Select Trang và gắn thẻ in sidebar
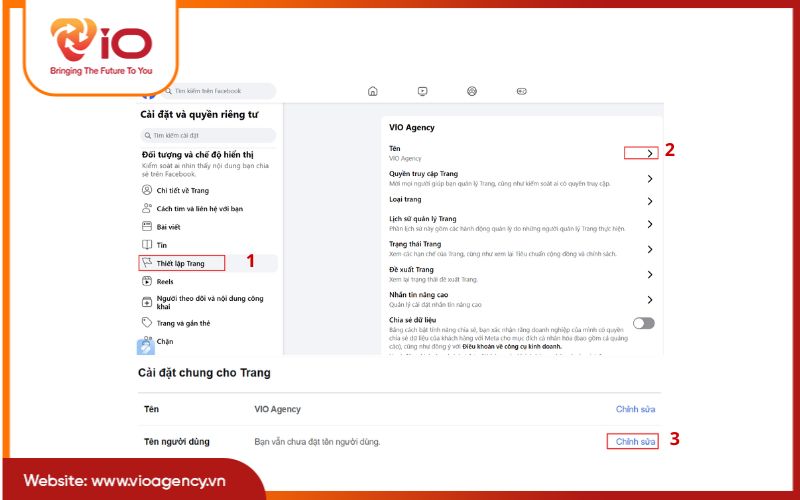800x500 pixels. pyautogui.click(x=183, y=323)
